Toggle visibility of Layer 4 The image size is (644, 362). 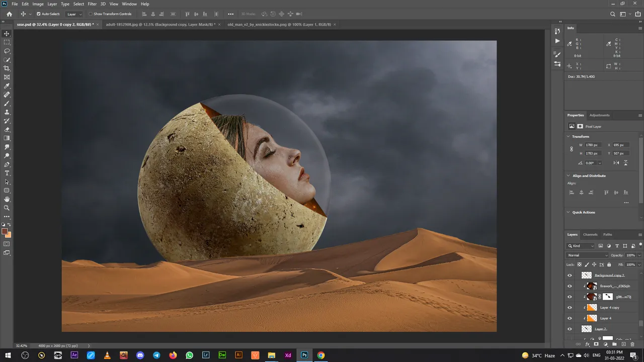coord(570,318)
